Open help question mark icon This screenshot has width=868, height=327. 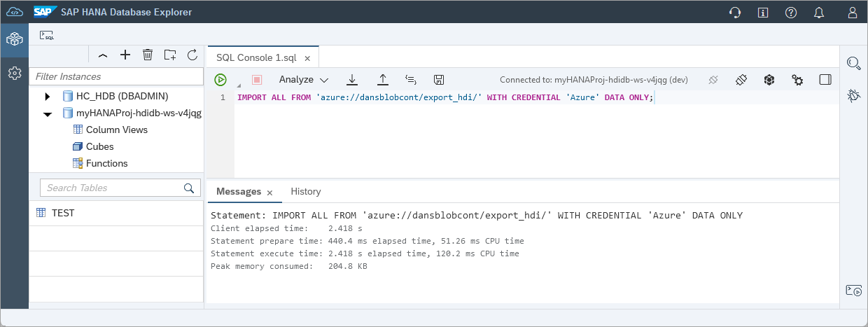coord(792,13)
